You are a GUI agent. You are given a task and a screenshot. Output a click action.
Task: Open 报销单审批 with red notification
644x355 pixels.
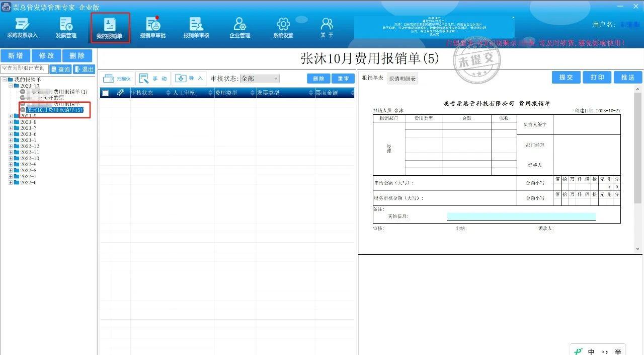(152, 28)
